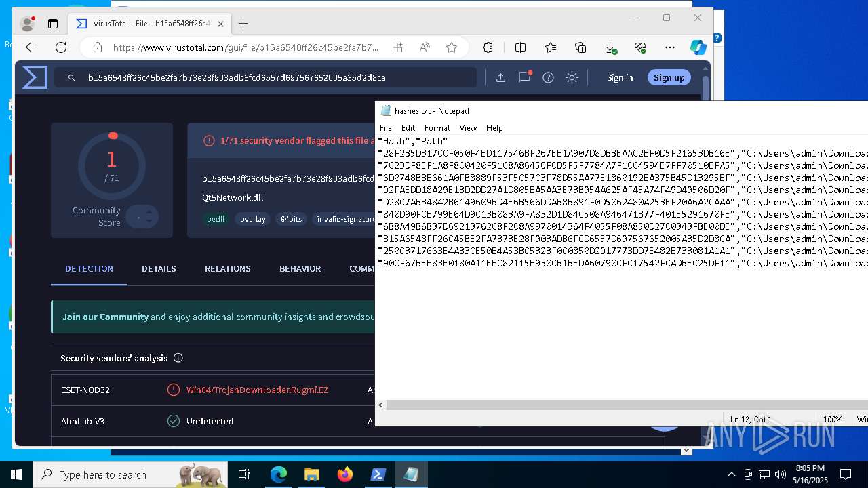Toggle Edge split screen icon
The width and height of the screenshot is (868, 488).
[520, 47]
